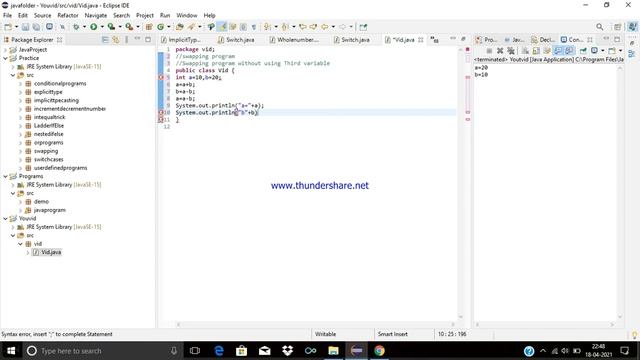This screenshot has height=360, width=640.
Task: Expand Vid.java in Package Explorer
Action: pyautogui.click(x=28, y=252)
